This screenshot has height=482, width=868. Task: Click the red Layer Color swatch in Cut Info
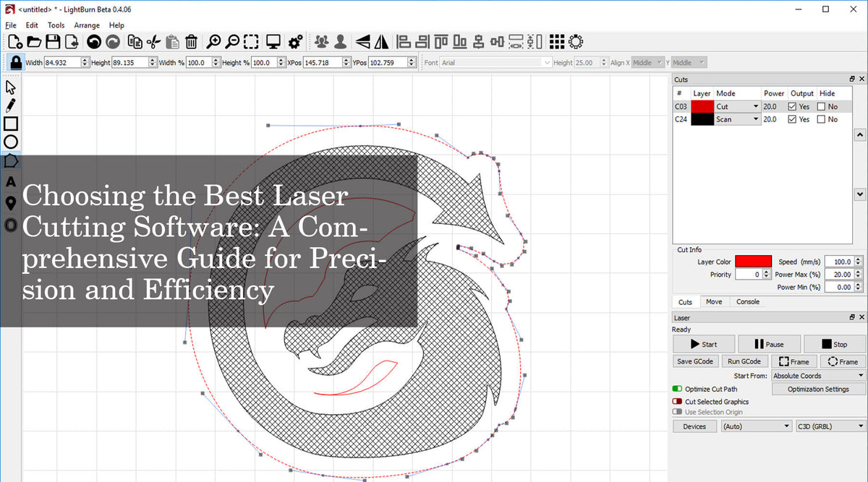click(752, 261)
